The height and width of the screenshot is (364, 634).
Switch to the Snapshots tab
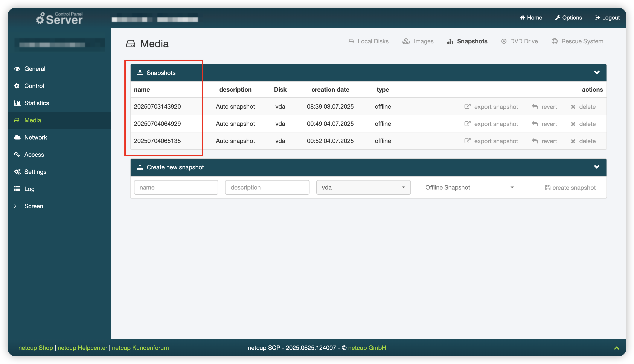[467, 41]
